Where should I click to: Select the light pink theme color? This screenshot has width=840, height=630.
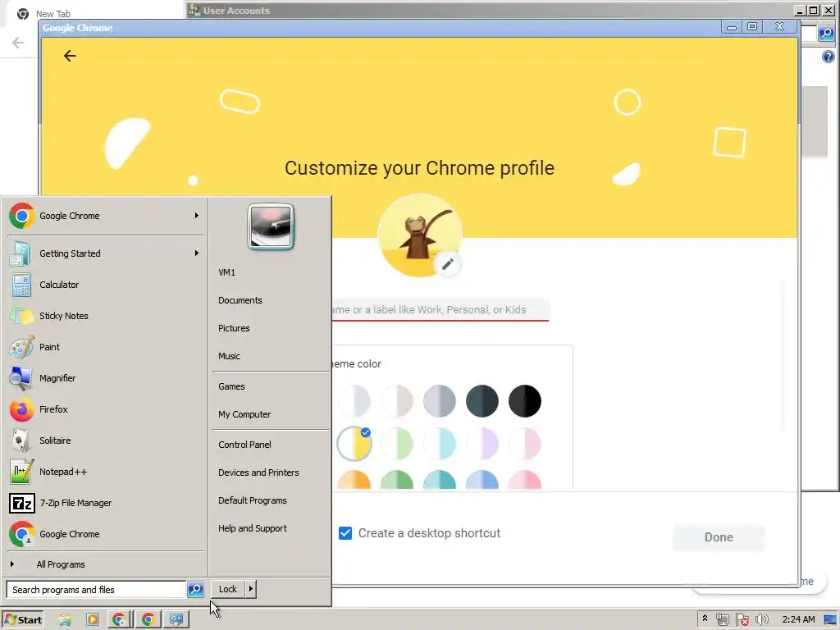(524, 444)
